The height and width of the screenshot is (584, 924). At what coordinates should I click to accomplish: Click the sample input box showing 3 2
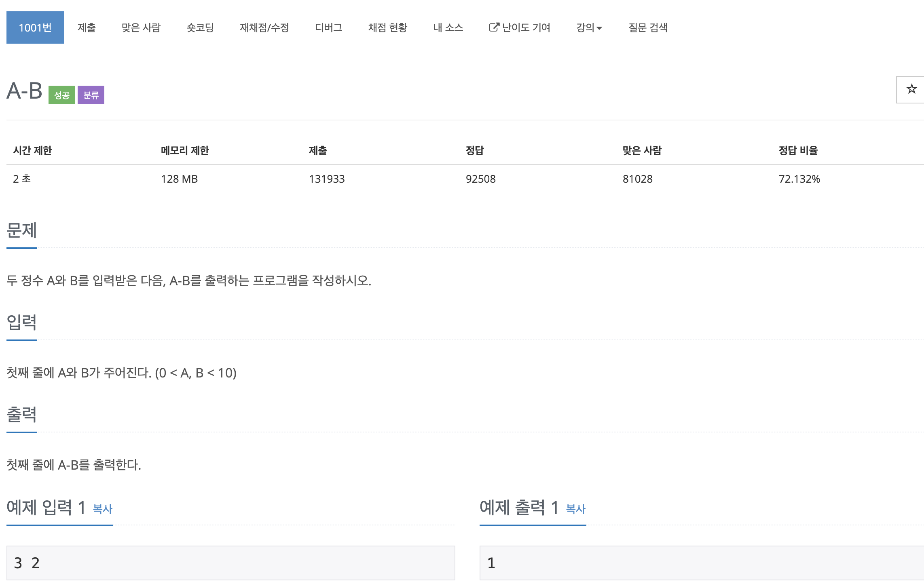pyautogui.click(x=230, y=563)
